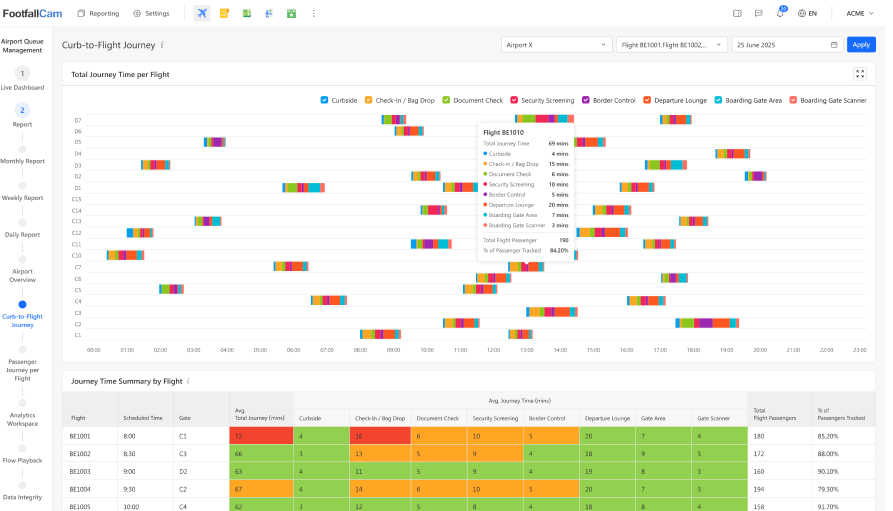Screen dimensions: 893x511
Task: Click info icon next to Journey Time Summary
Action: click(188, 381)
